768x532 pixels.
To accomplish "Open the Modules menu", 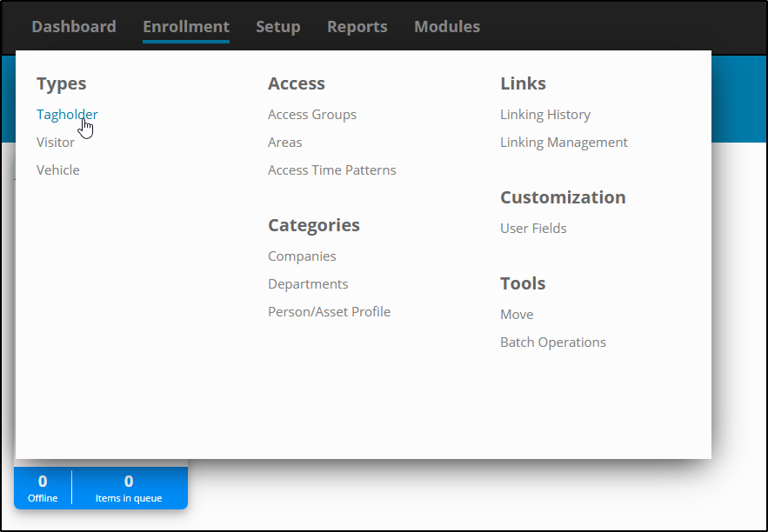I will click(x=447, y=26).
